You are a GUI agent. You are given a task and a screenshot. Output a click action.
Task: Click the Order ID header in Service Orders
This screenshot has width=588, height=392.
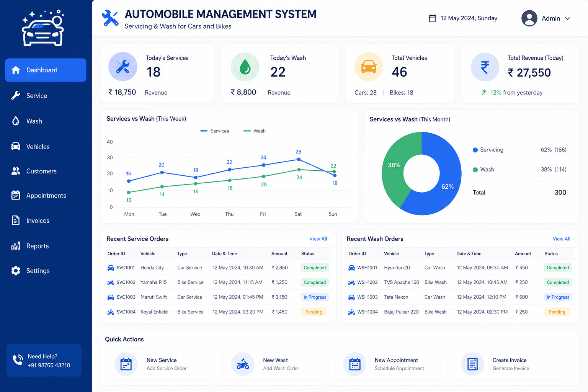[116, 254]
